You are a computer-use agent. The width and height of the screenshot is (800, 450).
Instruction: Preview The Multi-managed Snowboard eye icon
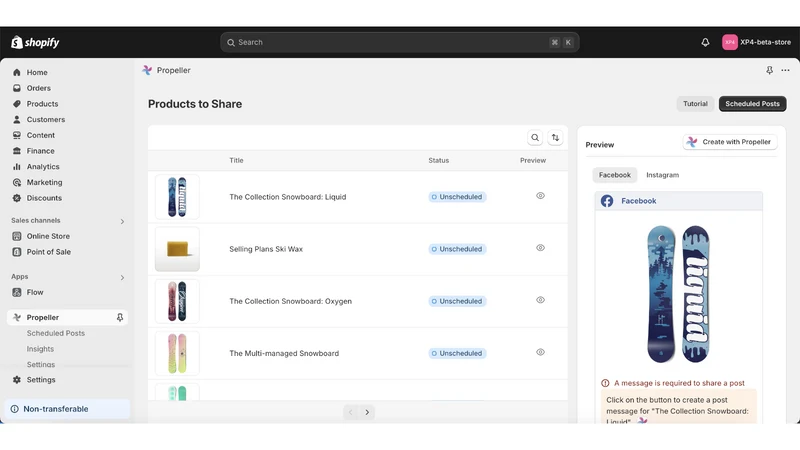coord(540,352)
